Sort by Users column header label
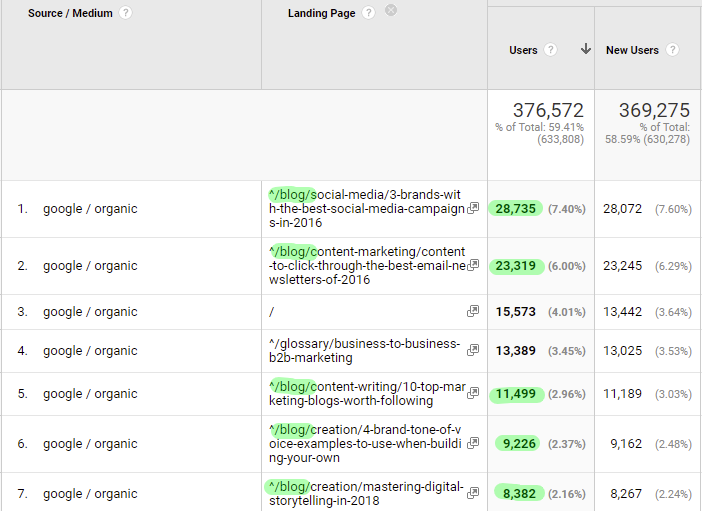Image resolution: width=702 pixels, height=511 pixels. [x=523, y=50]
